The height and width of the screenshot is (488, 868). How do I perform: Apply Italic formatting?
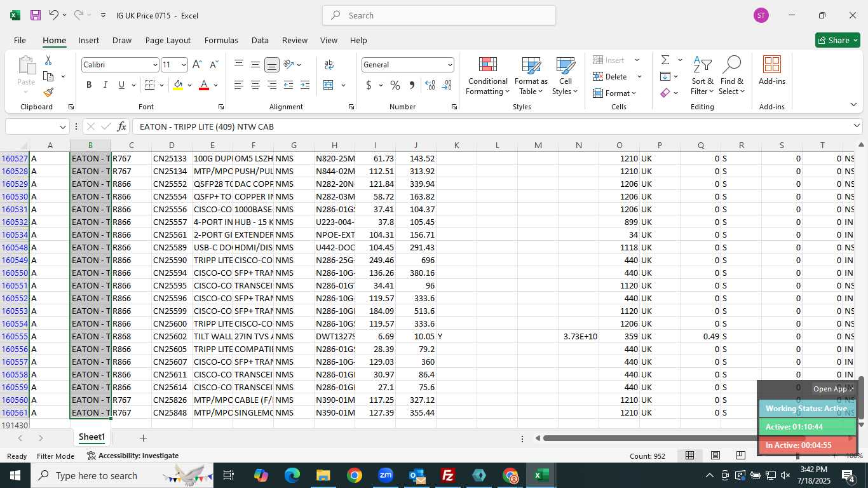tap(105, 85)
